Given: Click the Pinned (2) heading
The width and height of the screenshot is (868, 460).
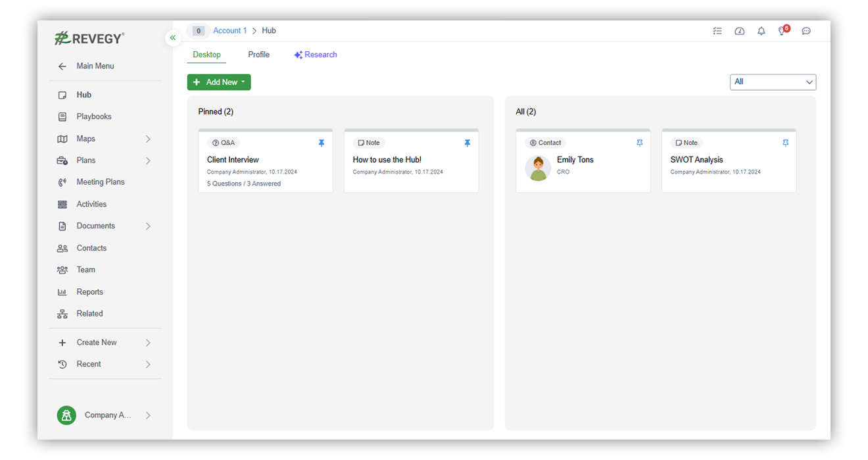Looking at the screenshot, I should coord(216,112).
